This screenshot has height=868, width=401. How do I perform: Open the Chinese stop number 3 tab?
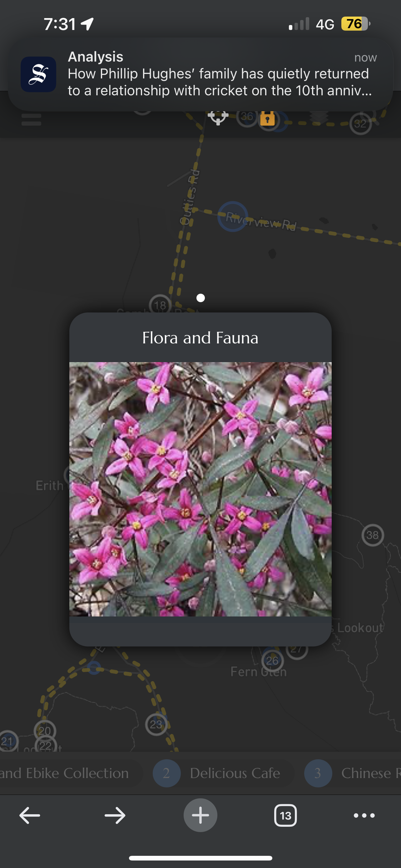(x=352, y=773)
